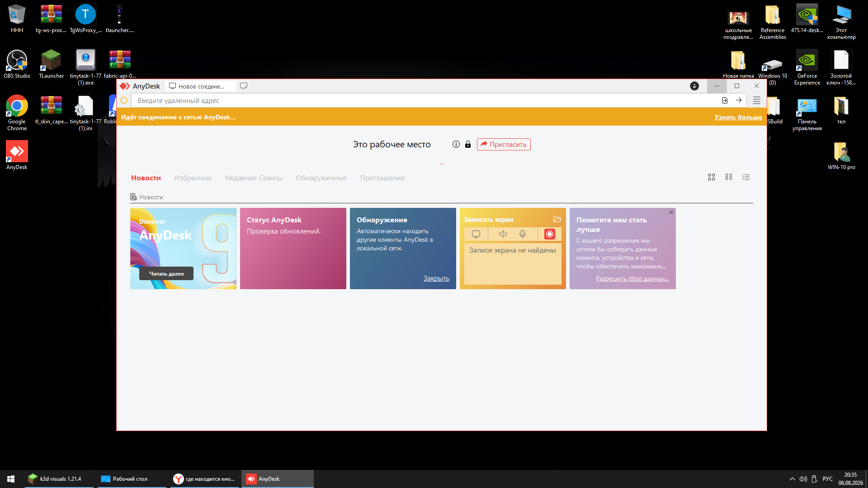Click 'Разрешить сбор данных...' link

click(632, 278)
